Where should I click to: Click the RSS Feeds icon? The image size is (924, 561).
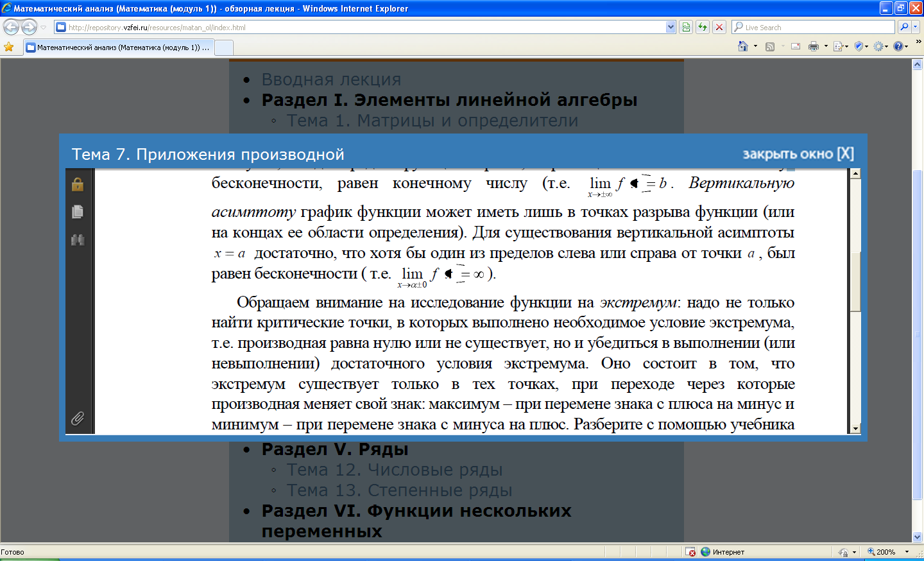770,46
